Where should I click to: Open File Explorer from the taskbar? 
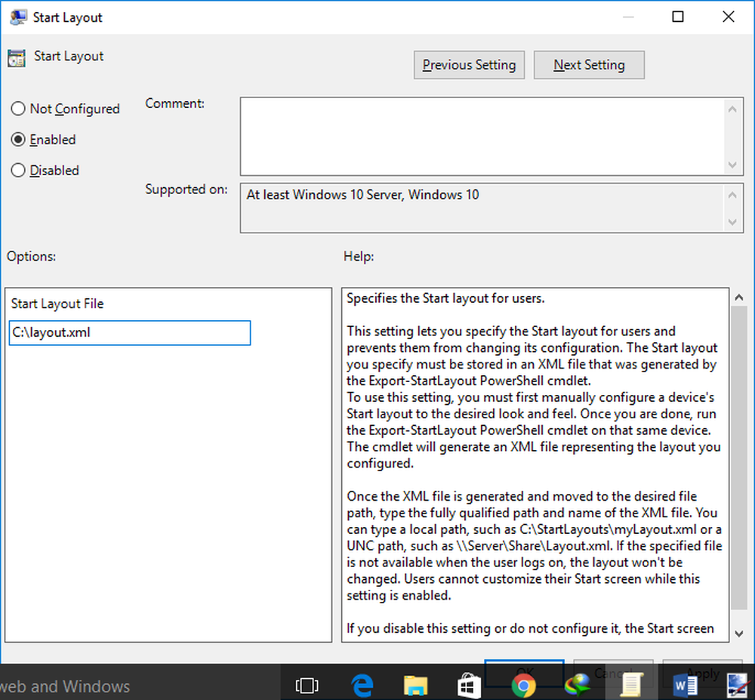(x=415, y=685)
